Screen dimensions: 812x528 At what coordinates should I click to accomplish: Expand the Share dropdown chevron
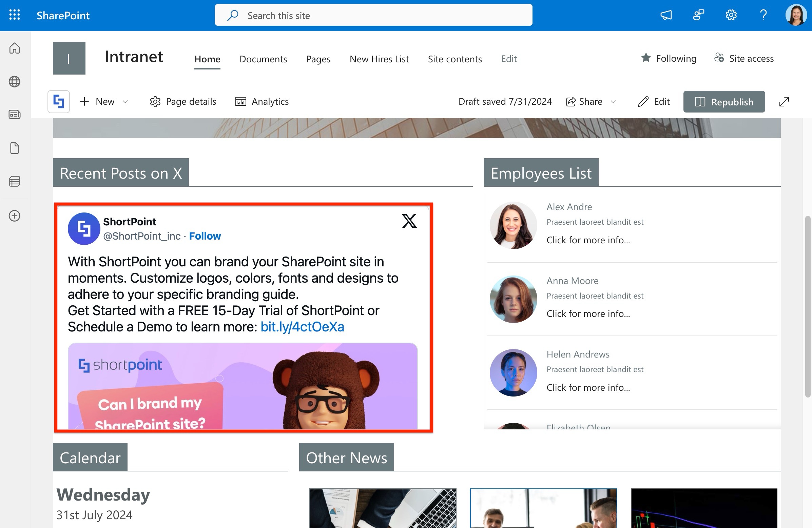[x=613, y=102]
